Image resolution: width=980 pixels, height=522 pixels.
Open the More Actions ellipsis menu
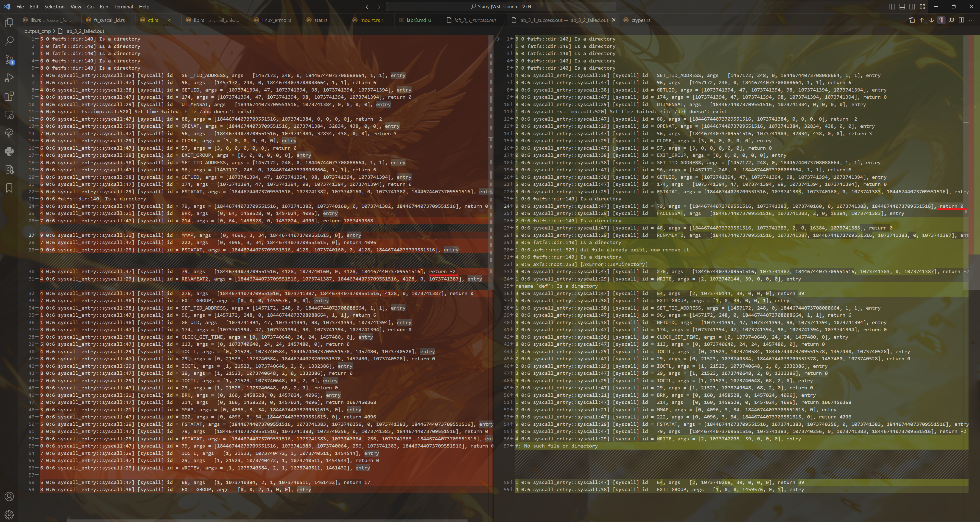pyautogui.click(x=971, y=20)
